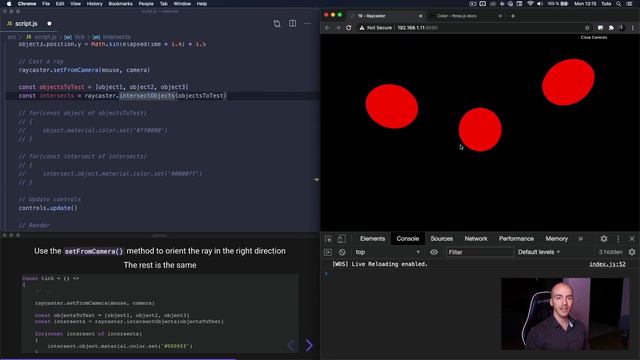Image resolution: width=640 pixels, height=360 pixels.
Task: Open the Elements DevTools tab
Action: tap(372, 239)
